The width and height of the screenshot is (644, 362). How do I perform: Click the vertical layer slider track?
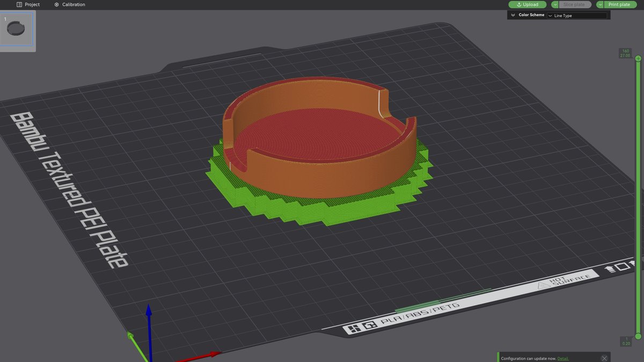point(638,197)
